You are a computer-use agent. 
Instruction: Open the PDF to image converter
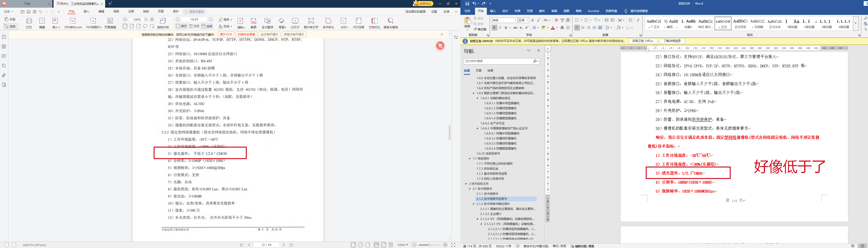(94, 23)
